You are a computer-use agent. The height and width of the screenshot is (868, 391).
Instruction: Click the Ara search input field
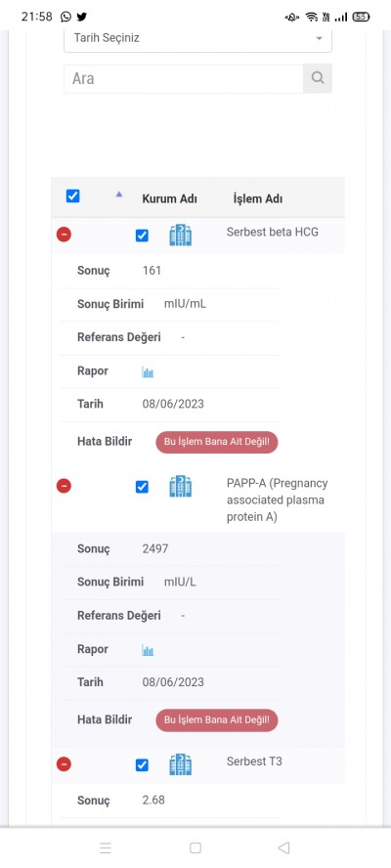pos(184,78)
